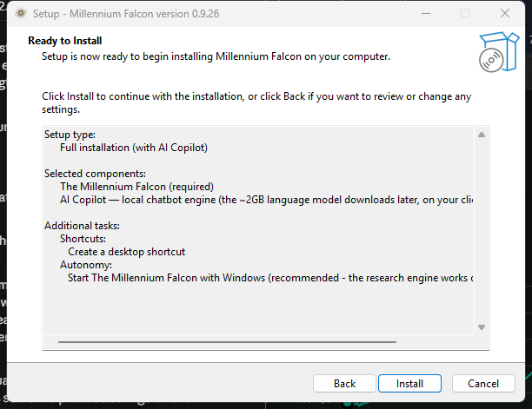Click the 'AI Copilot — local chatbot engine' line
This screenshot has height=409, width=532.
tap(267, 200)
